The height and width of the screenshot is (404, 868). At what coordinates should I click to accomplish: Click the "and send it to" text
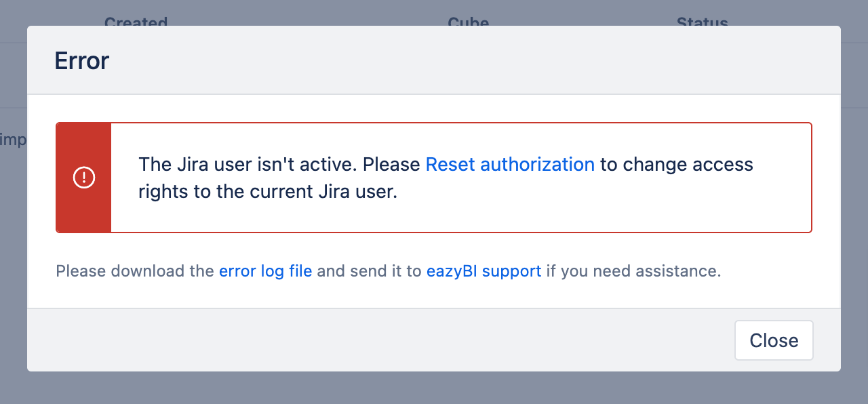pyautogui.click(x=369, y=271)
